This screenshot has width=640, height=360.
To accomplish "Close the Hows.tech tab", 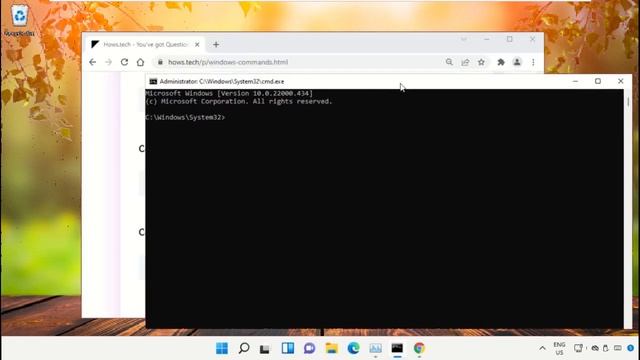I will coord(197,44).
